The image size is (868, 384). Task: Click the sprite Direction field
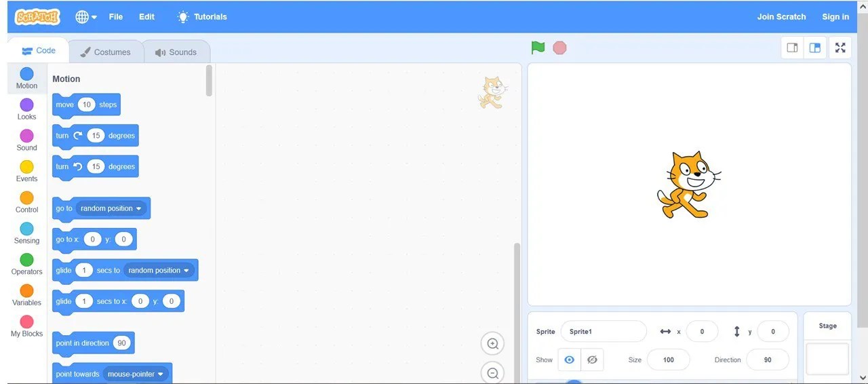coord(768,360)
